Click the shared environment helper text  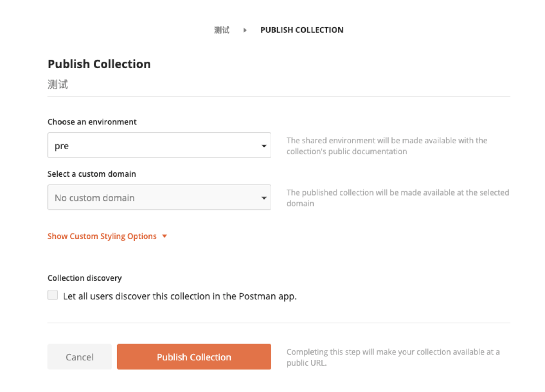[x=386, y=146]
